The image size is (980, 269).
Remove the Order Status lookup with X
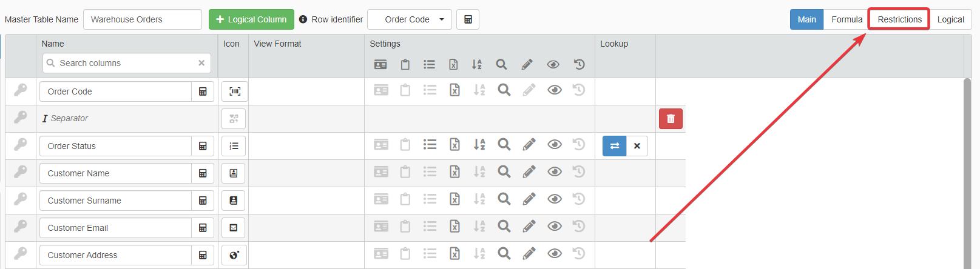click(x=637, y=146)
